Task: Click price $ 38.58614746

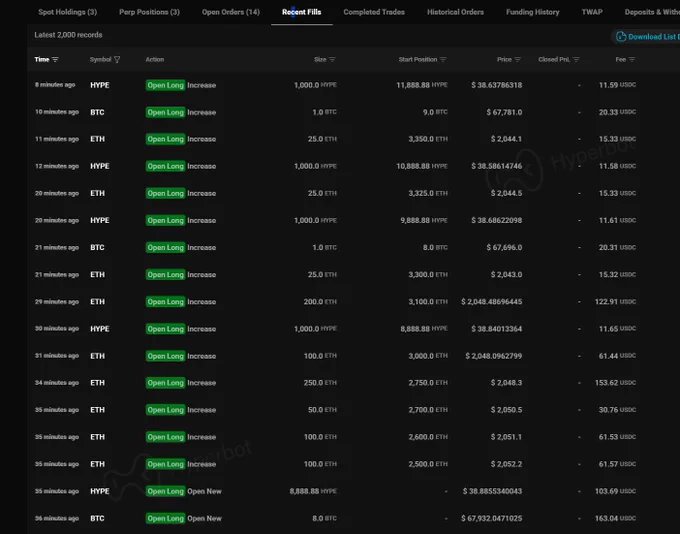Action: click(497, 166)
